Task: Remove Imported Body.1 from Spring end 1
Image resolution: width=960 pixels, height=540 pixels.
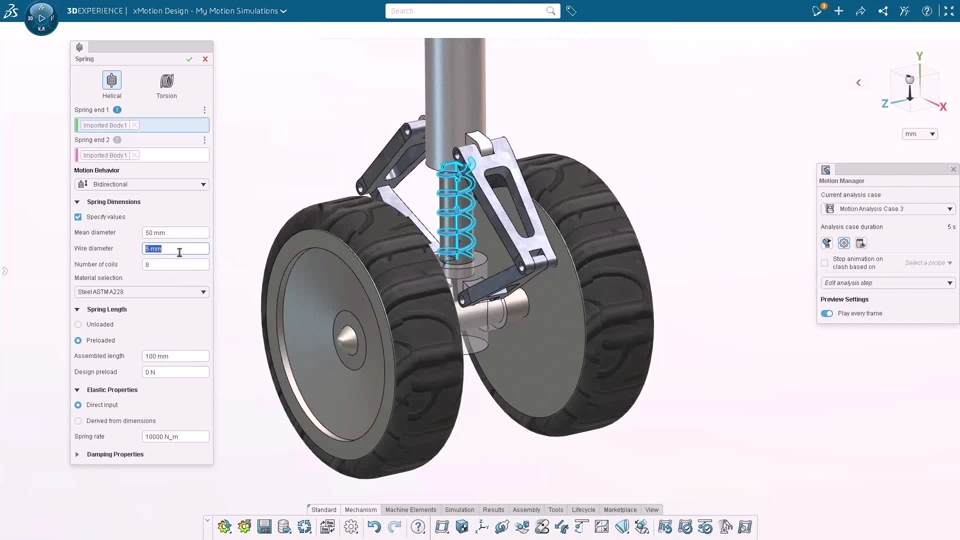Action: [134, 126]
